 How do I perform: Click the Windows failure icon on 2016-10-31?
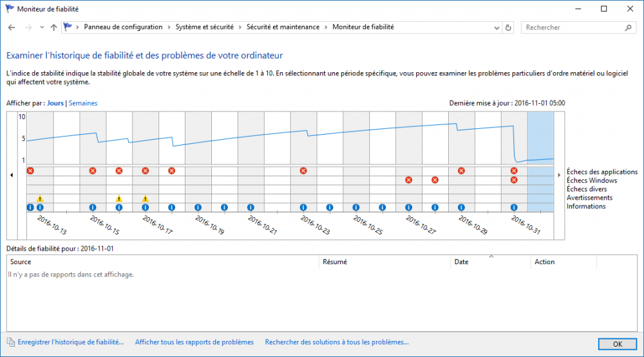pyautogui.click(x=514, y=180)
